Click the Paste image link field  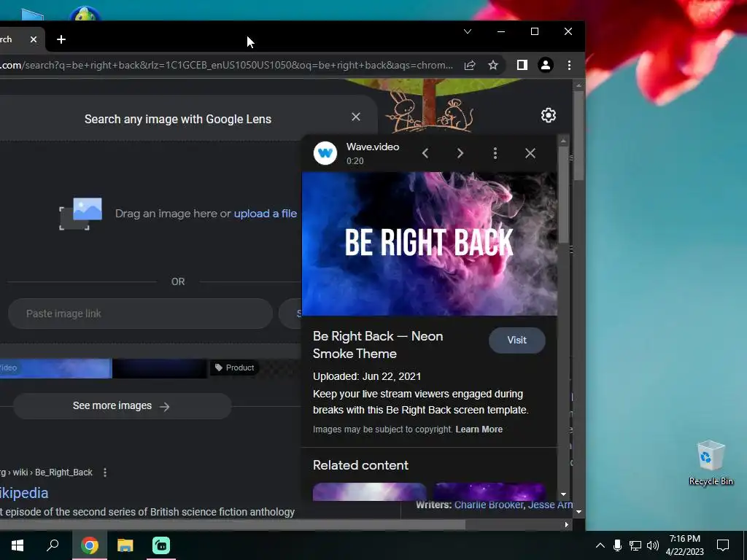tap(140, 314)
